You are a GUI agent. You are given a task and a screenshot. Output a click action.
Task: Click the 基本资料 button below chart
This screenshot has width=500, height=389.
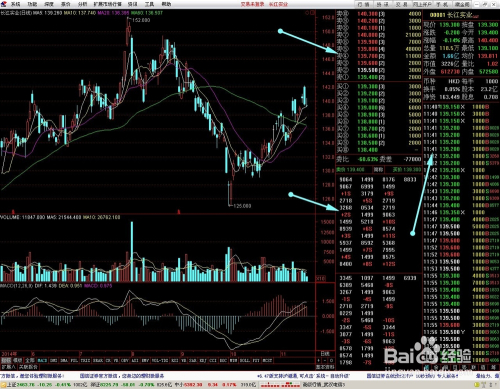pyautogui.click(x=325, y=367)
